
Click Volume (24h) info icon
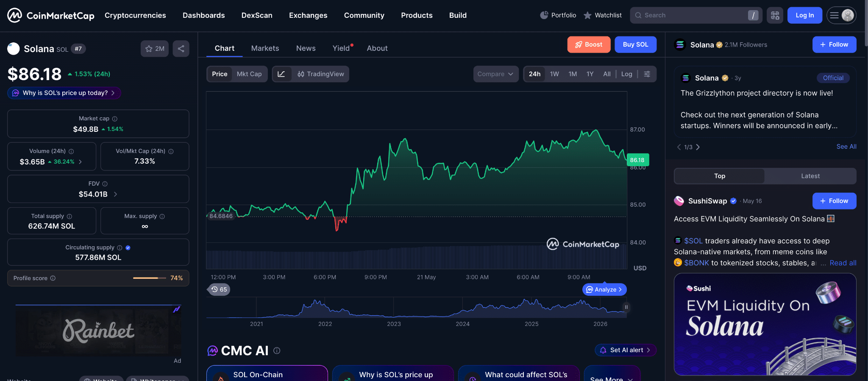pyautogui.click(x=71, y=151)
